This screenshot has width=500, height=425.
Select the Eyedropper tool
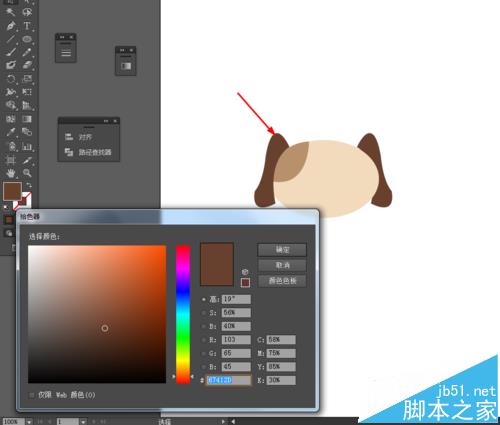10,132
